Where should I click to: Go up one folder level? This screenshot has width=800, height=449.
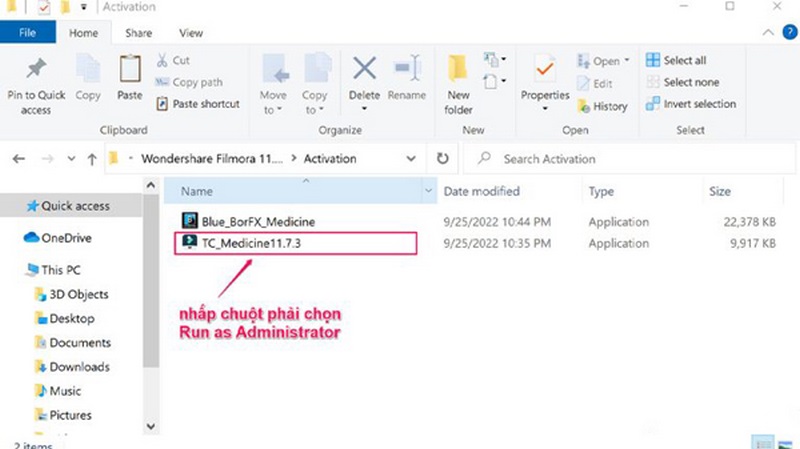[92, 159]
